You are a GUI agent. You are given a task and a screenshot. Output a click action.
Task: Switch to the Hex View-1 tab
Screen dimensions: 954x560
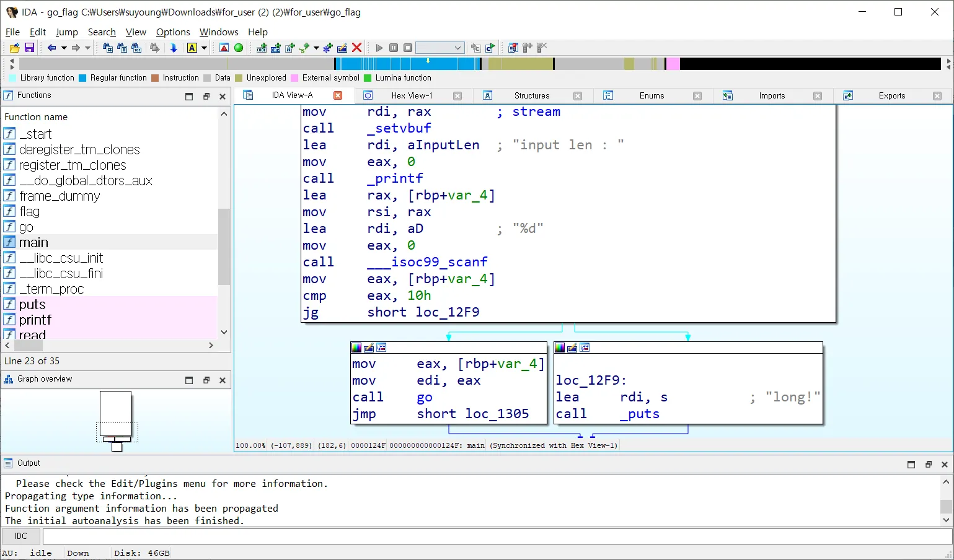(x=412, y=95)
